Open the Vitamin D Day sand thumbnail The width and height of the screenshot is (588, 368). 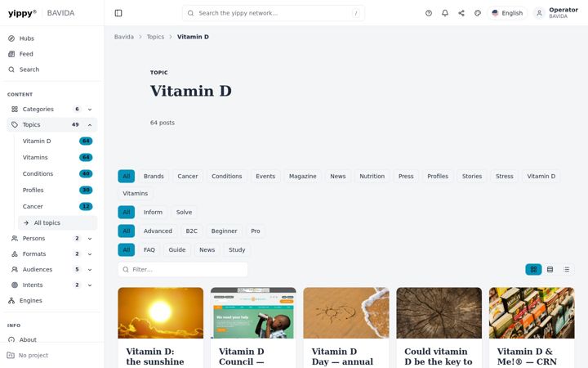point(346,312)
